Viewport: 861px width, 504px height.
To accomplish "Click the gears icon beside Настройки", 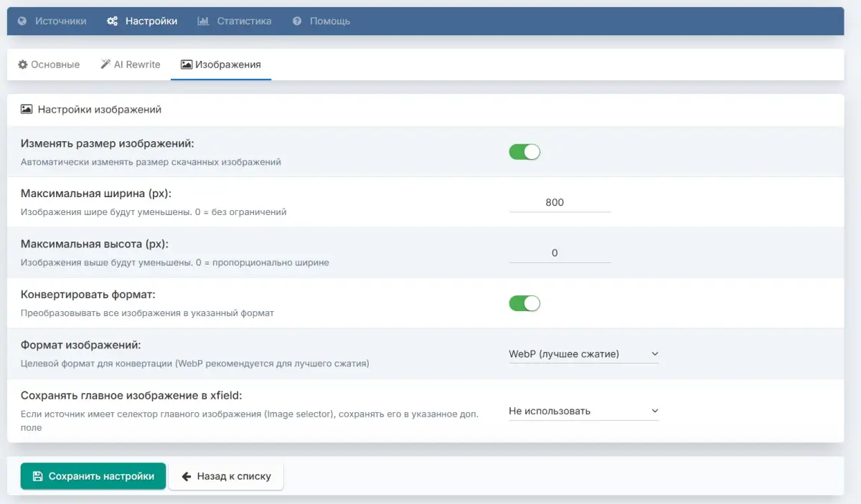I will click(x=112, y=22).
